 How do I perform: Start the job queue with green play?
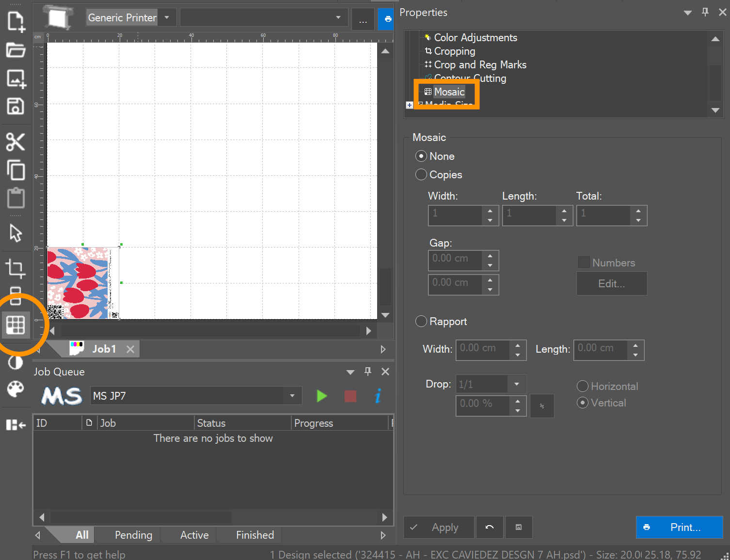[321, 396]
